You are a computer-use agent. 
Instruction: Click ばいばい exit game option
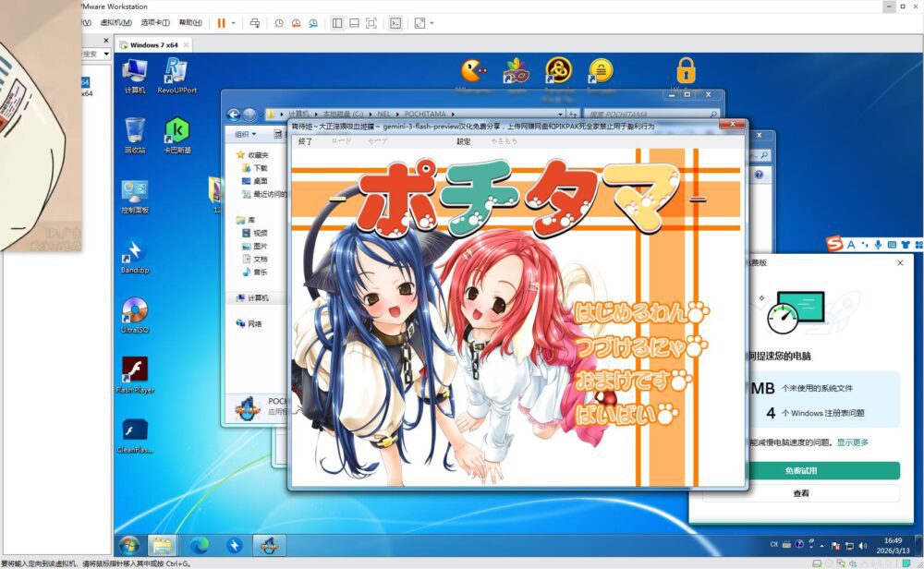[x=626, y=414]
